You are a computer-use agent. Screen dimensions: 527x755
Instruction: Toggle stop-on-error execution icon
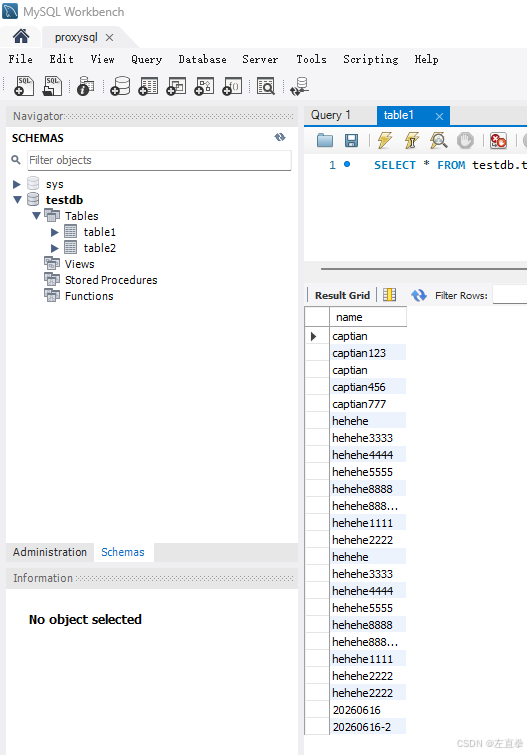tap(498, 140)
